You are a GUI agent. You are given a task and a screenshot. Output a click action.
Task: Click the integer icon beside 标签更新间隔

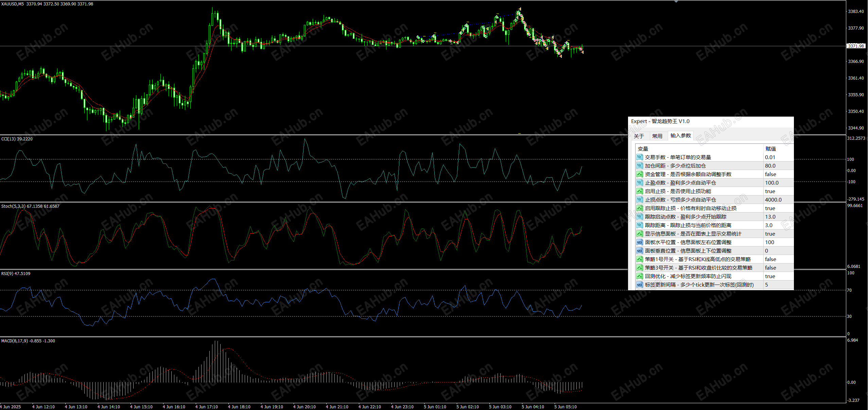pos(639,285)
